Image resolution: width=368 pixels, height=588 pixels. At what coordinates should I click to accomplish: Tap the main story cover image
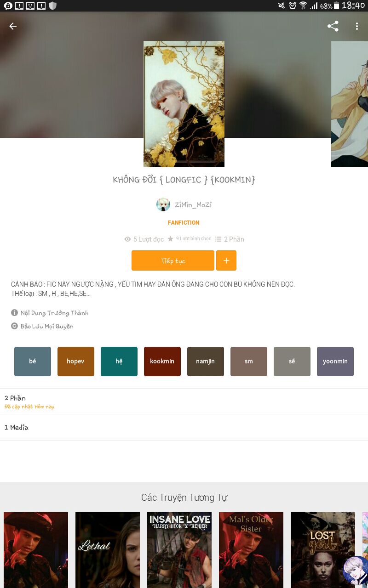(184, 104)
